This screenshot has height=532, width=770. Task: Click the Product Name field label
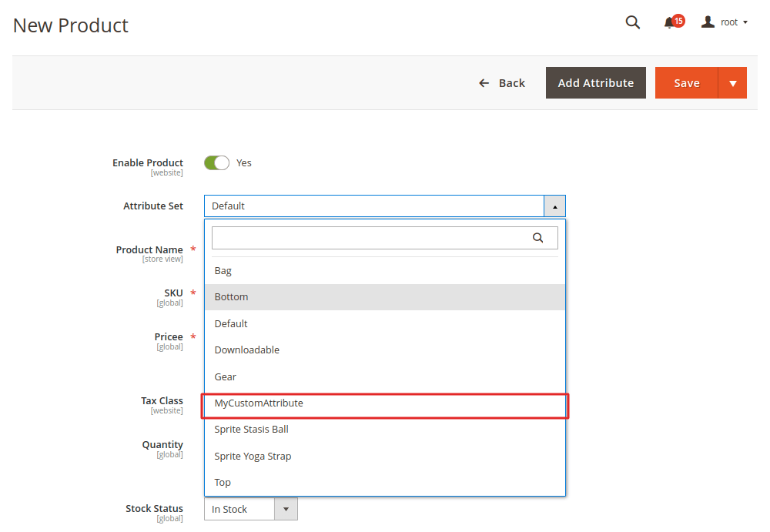(x=149, y=249)
